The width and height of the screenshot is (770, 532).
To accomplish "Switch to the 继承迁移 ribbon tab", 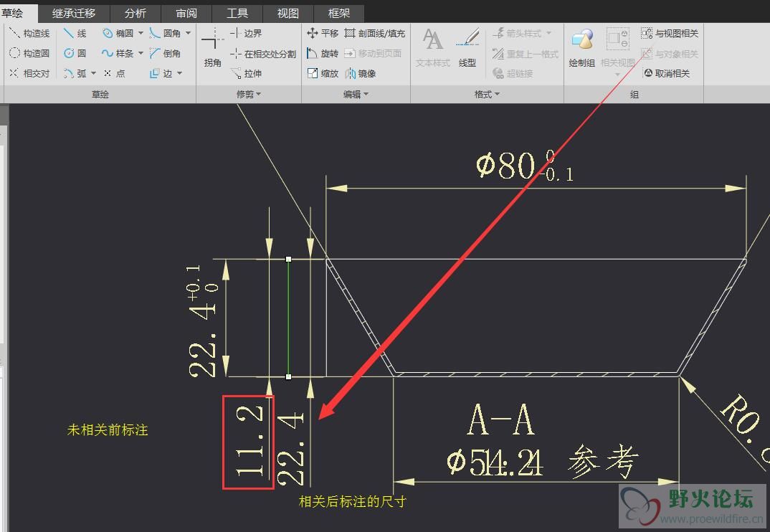I will point(74,13).
